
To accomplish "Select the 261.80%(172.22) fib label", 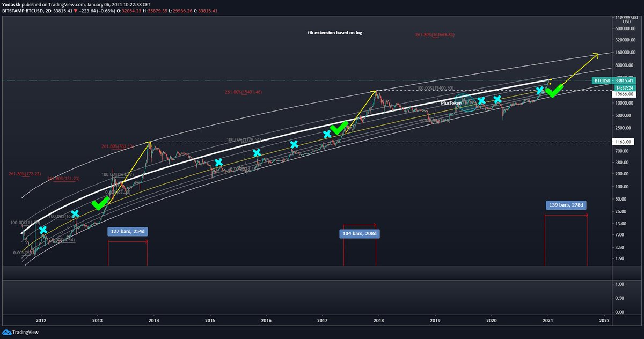I will (x=25, y=174).
